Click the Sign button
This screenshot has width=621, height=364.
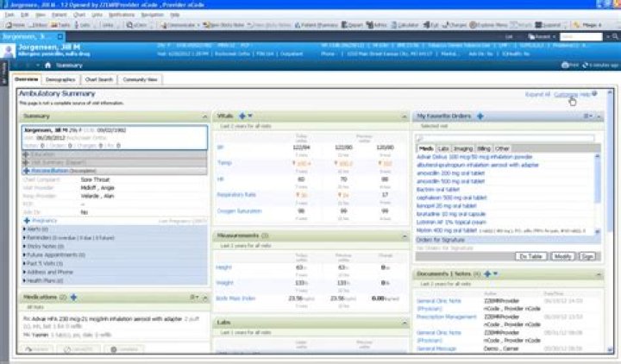(587, 256)
